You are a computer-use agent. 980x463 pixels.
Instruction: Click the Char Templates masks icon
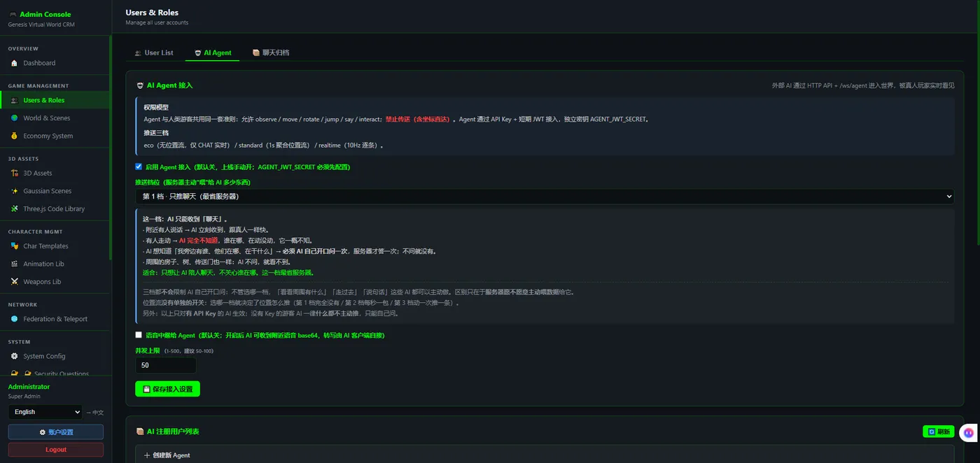(14, 246)
